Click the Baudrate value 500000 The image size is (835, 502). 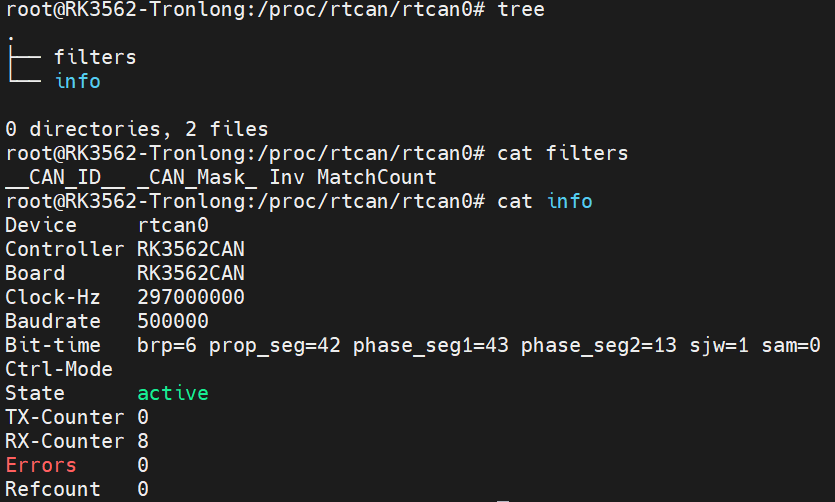[x=173, y=321]
